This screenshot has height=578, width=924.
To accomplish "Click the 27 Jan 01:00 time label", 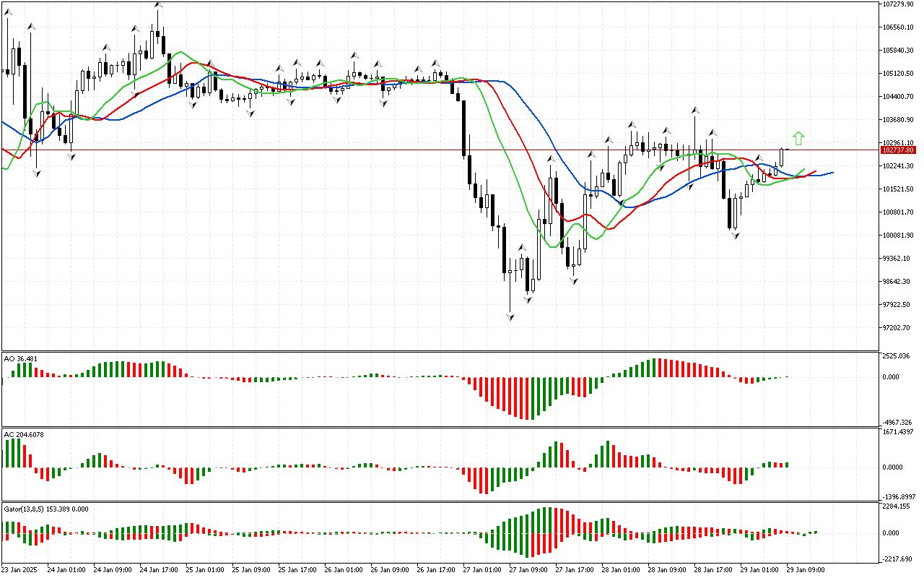I will coord(483,570).
